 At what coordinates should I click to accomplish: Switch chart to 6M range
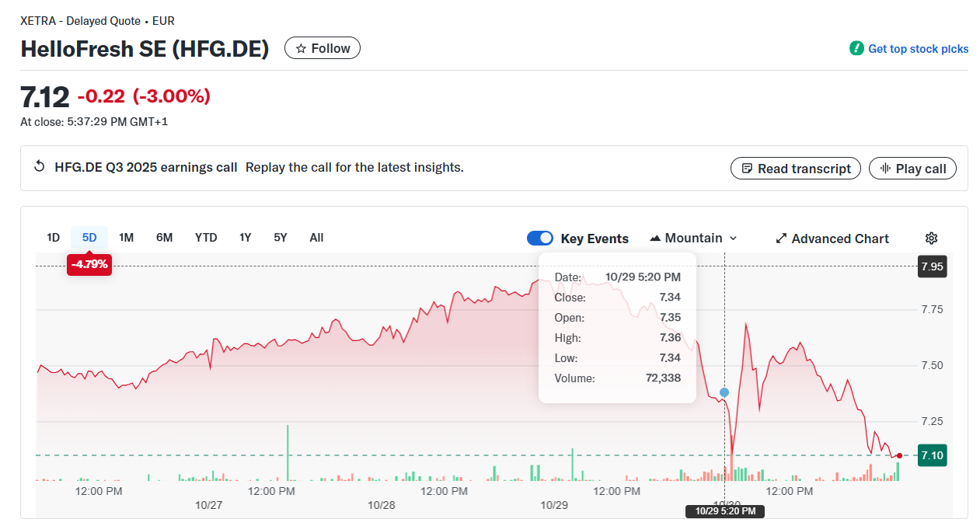[x=164, y=238]
